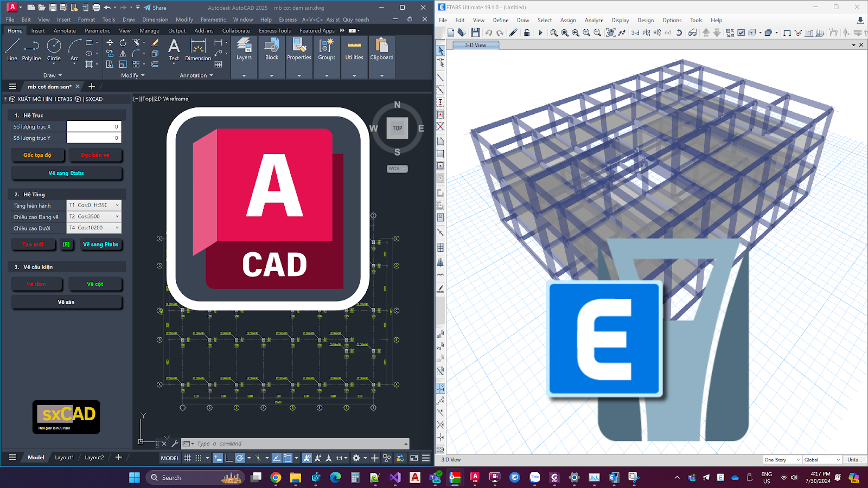Image resolution: width=868 pixels, height=488 pixels.
Task: Click the Đọc bản vẽ button
Action: pos(95,155)
